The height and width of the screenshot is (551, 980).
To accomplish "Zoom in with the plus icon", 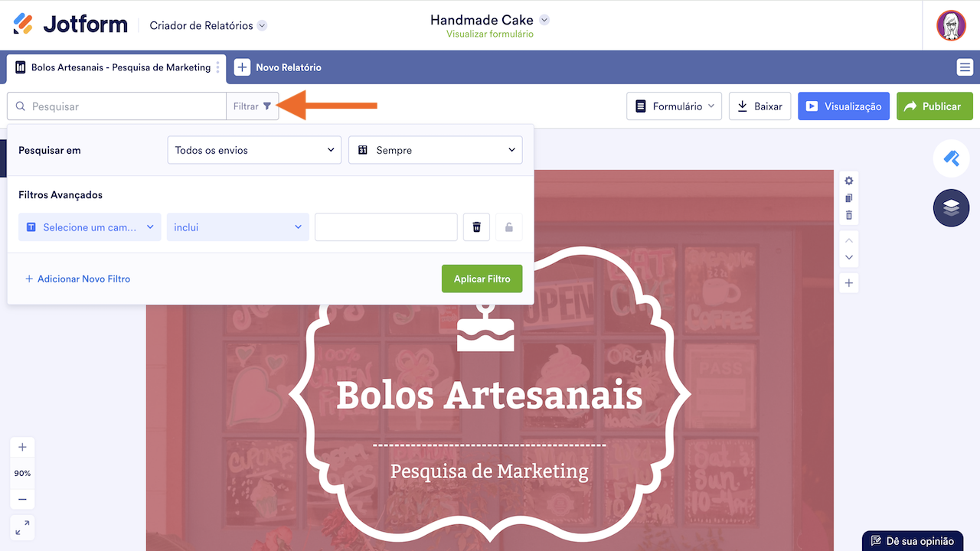I will (22, 447).
